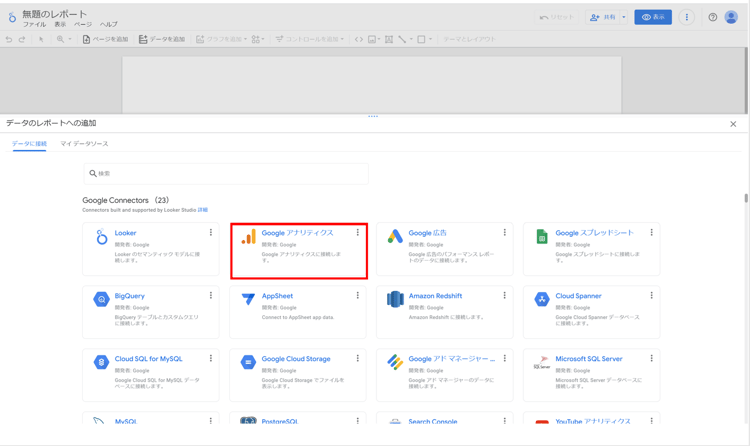Select the BigQuery connector icon
This screenshot has width=750, height=446.
[101, 299]
